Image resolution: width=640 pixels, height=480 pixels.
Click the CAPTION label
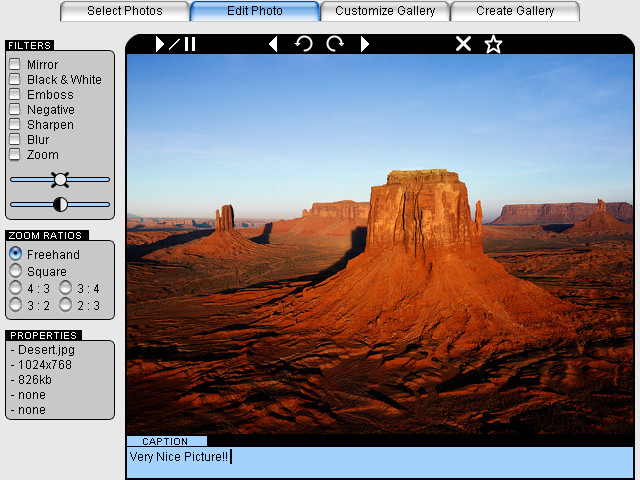tap(165, 441)
